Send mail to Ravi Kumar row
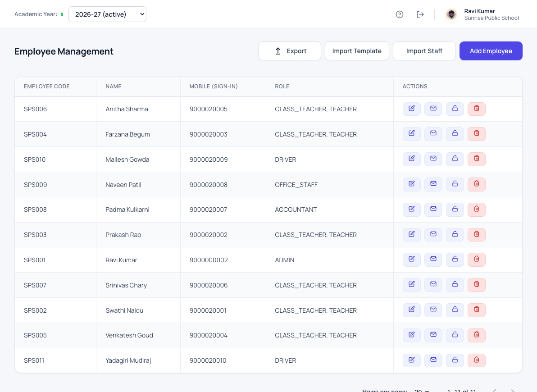 tap(433, 260)
